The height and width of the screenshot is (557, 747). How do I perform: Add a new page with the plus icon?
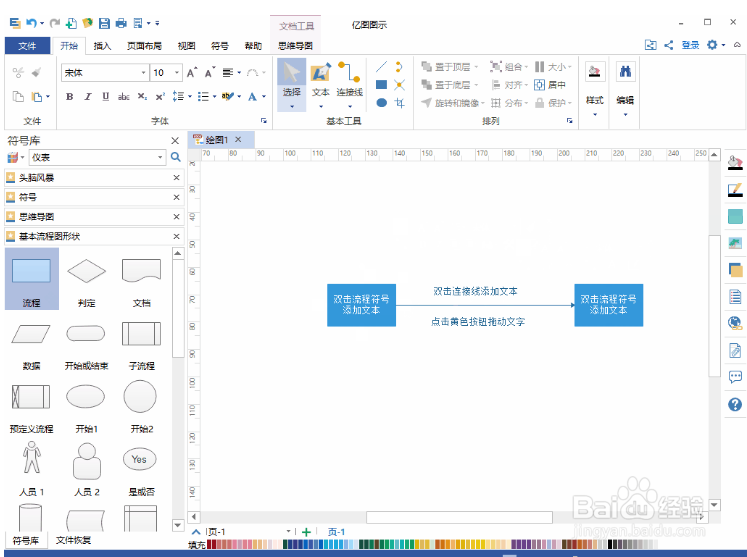[306, 532]
